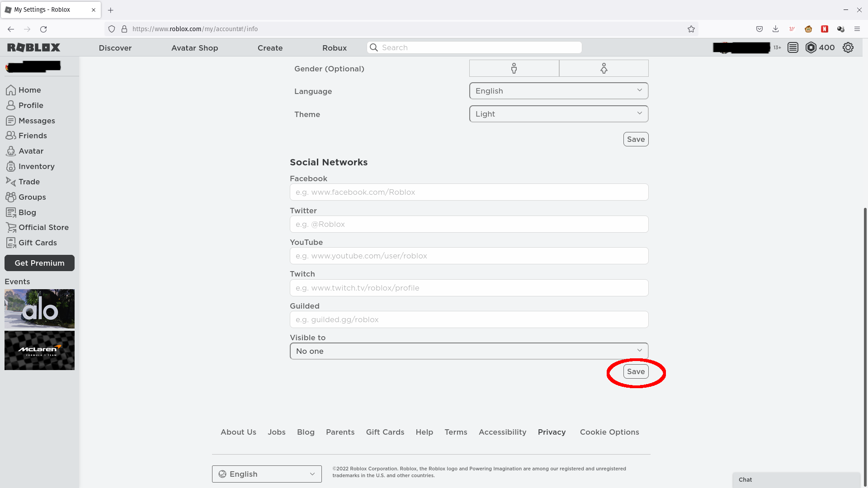Click the Facebook URL field
This screenshot has width=868, height=488.
(469, 192)
